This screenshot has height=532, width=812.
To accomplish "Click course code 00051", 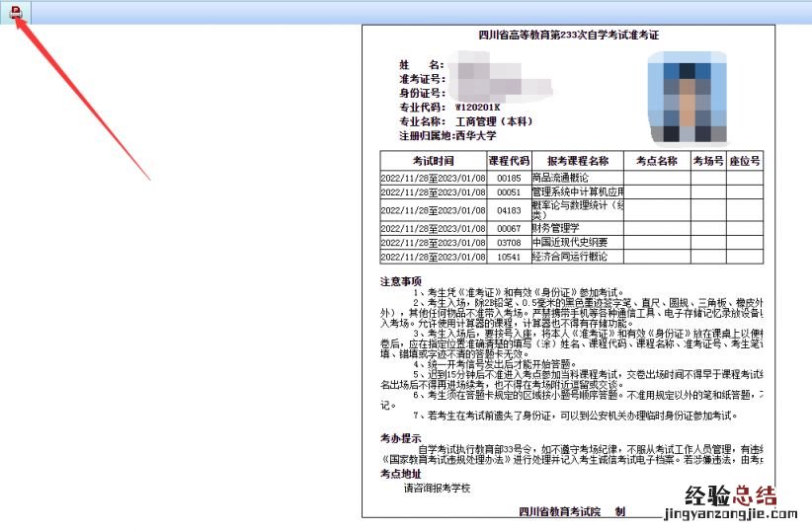I will [509, 192].
